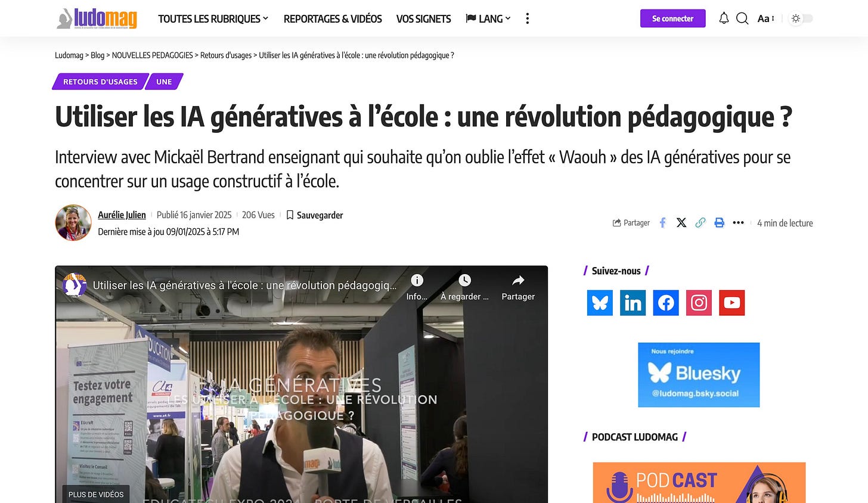Open Ludomag LinkedIn social icon

pyautogui.click(x=633, y=303)
